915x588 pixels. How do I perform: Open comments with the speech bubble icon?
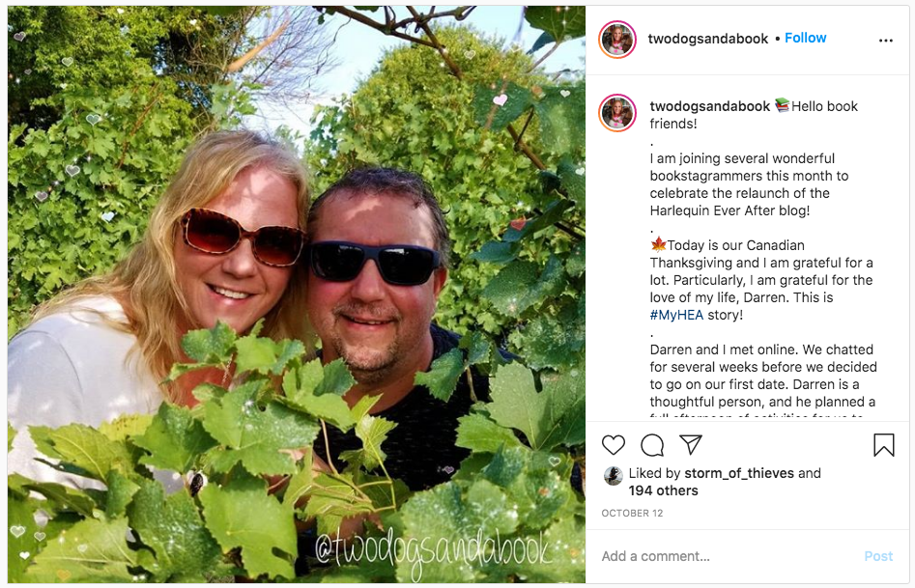652,445
